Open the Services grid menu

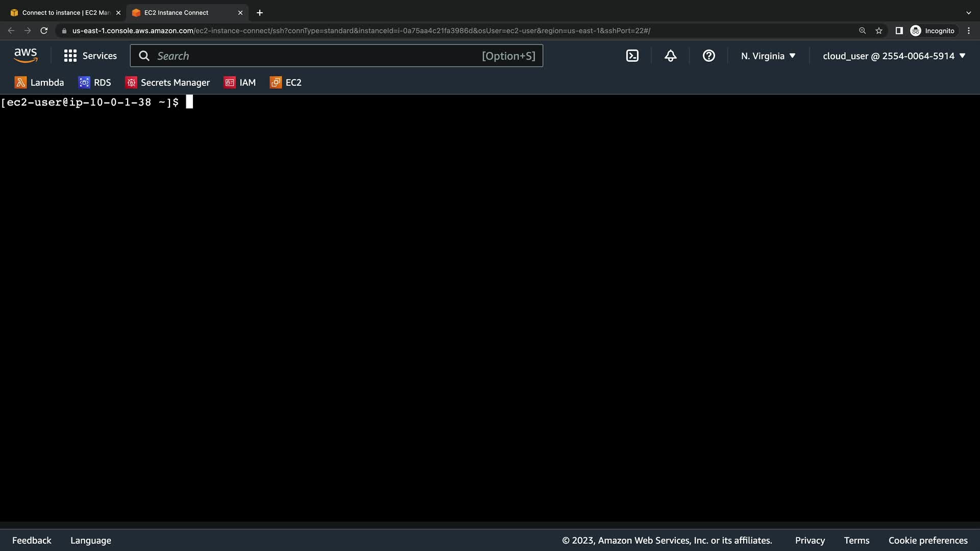[x=90, y=56]
